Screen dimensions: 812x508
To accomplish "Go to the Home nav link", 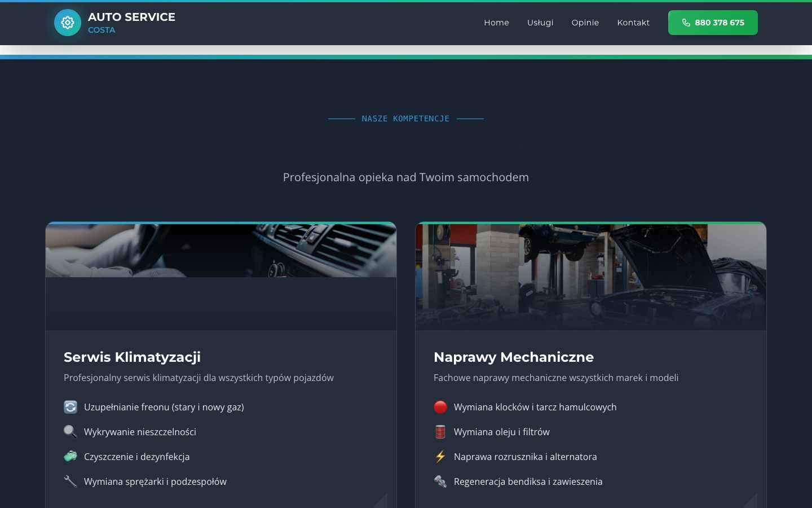I will point(496,23).
